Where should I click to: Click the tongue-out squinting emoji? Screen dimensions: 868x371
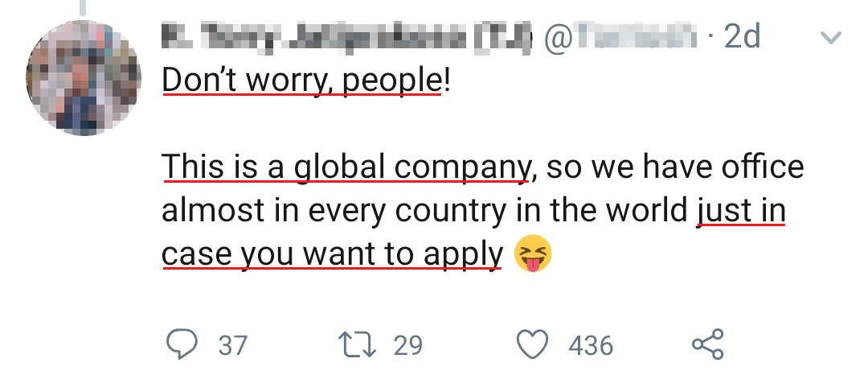coord(533,255)
